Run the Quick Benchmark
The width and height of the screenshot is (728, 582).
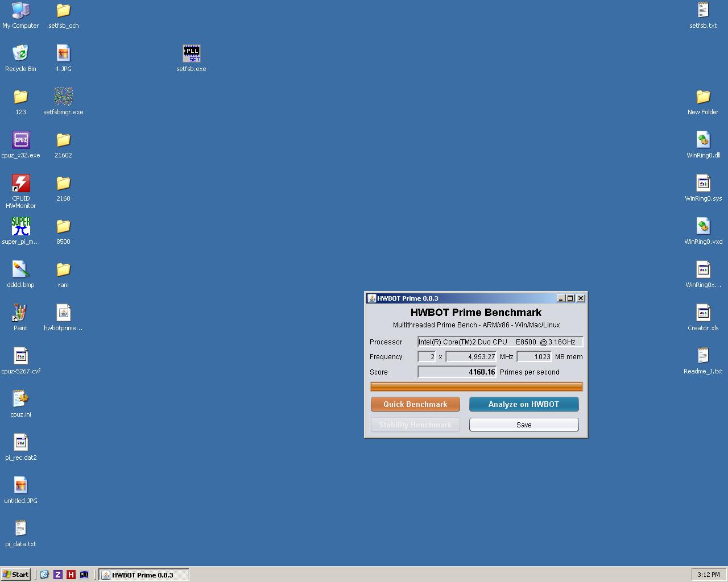pos(415,404)
